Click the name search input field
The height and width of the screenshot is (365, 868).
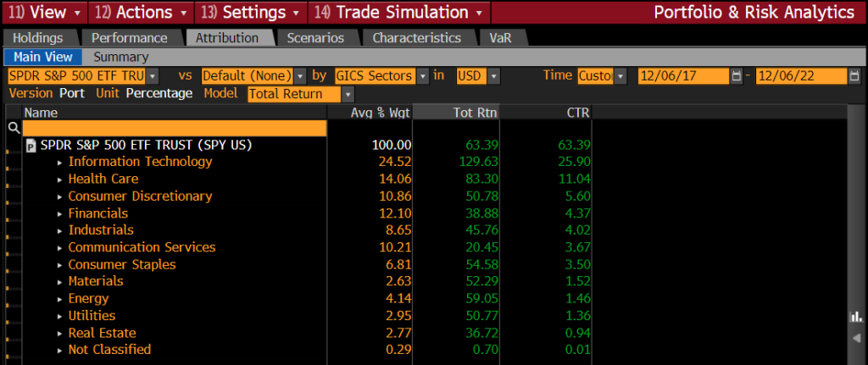click(x=175, y=129)
